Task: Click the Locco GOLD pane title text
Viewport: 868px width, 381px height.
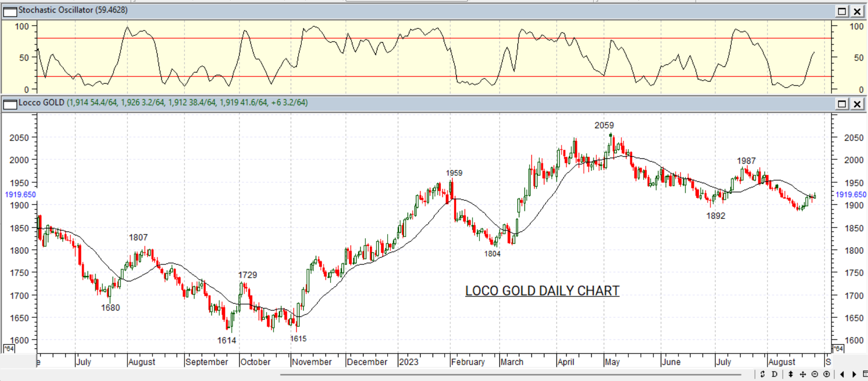Action: coord(163,103)
